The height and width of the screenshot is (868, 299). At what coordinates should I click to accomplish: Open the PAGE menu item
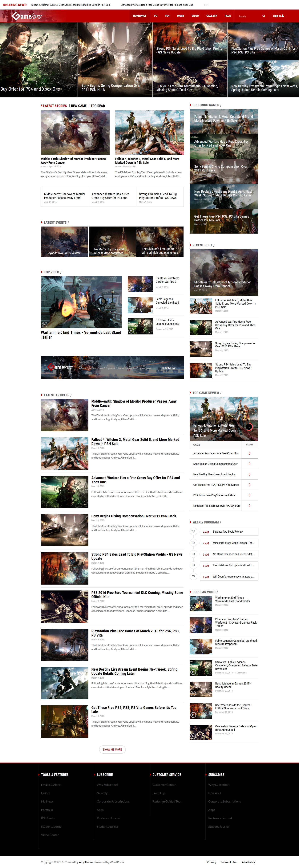(x=228, y=16)
